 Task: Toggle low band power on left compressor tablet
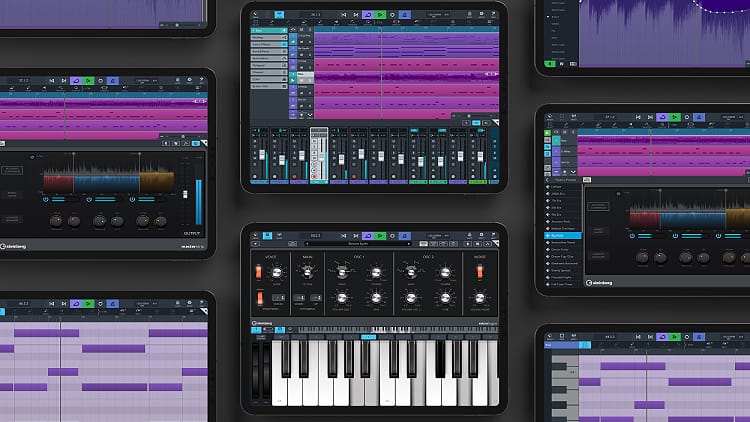click(x=45, y=199)
